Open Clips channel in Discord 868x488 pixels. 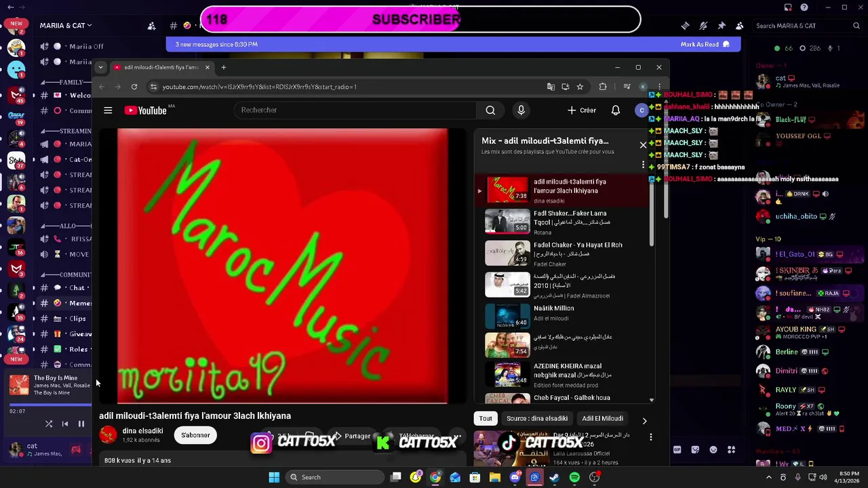[66, 319]
